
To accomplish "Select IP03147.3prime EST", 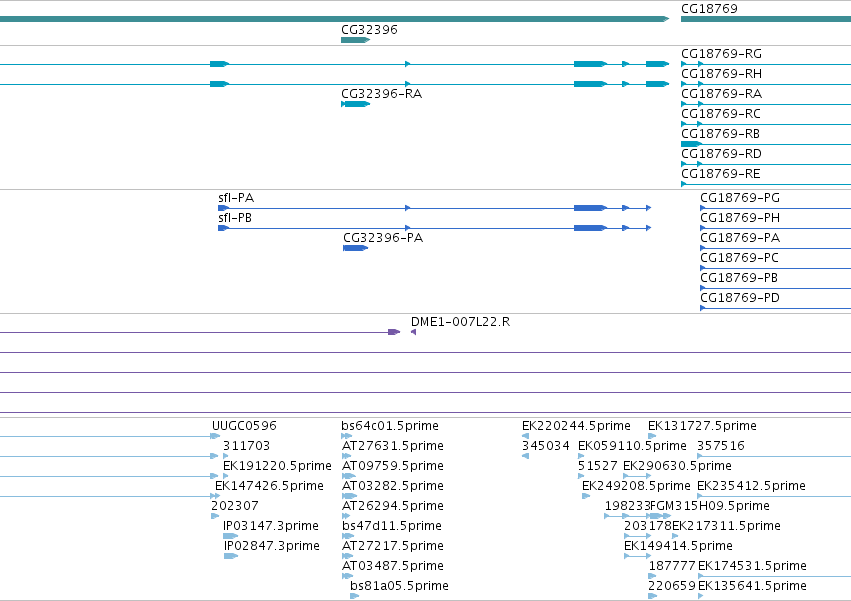I will pyautogui.click(x=230, y=536).
